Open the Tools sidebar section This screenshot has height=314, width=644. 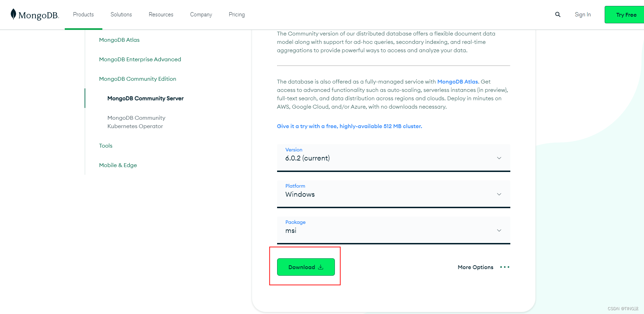tap(105, 146)
